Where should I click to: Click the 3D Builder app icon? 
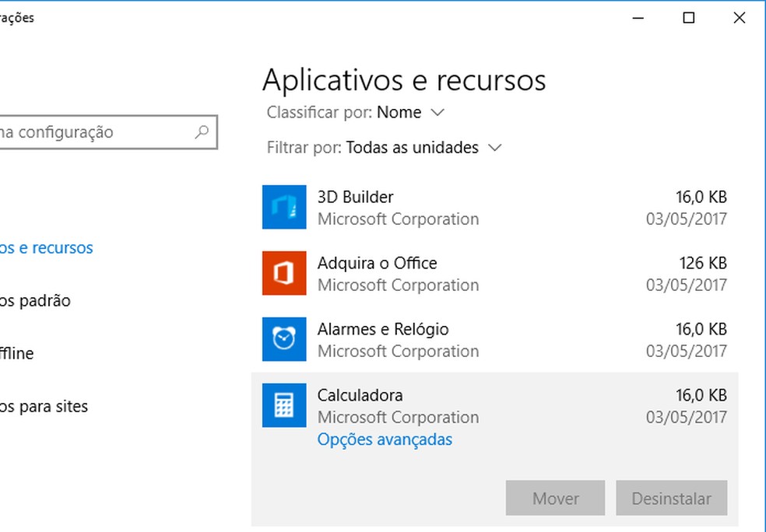pyautogui.click(x=284, y=207)
